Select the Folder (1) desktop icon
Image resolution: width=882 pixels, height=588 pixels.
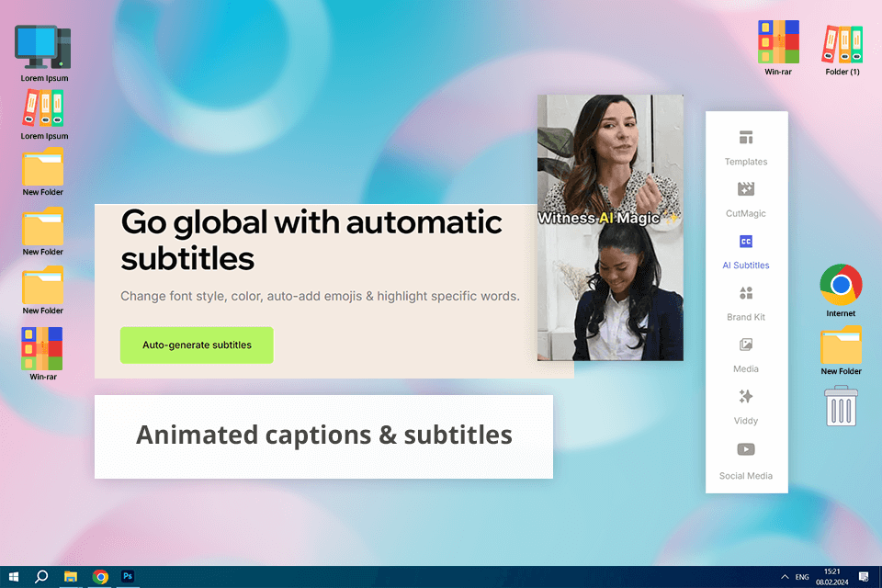(842, 44)
